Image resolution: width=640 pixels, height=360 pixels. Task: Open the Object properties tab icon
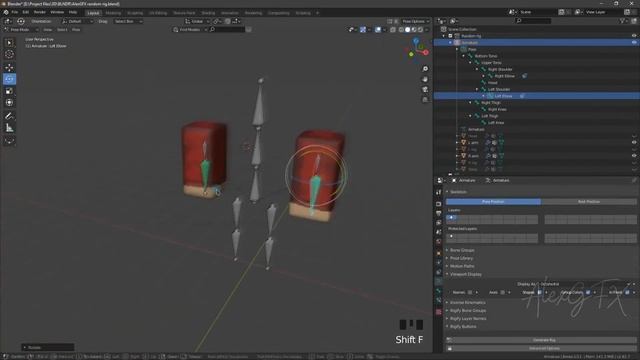click(439, 253)
